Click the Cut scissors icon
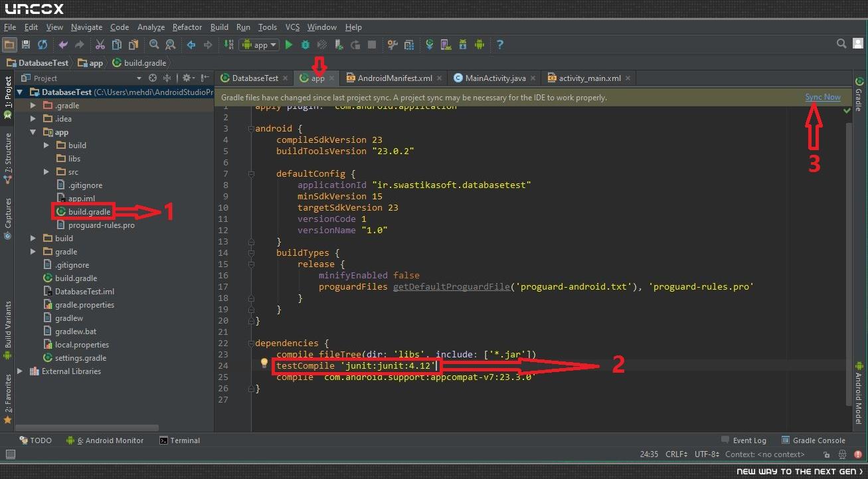Viewport: 868px width, 479px height. click(100, 45)
